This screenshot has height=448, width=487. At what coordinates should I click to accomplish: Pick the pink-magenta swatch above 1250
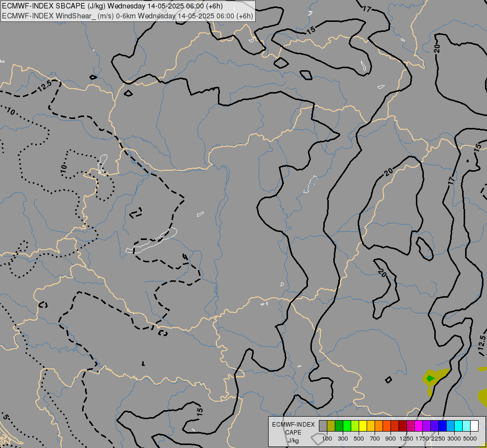click(x=410, y=426)
